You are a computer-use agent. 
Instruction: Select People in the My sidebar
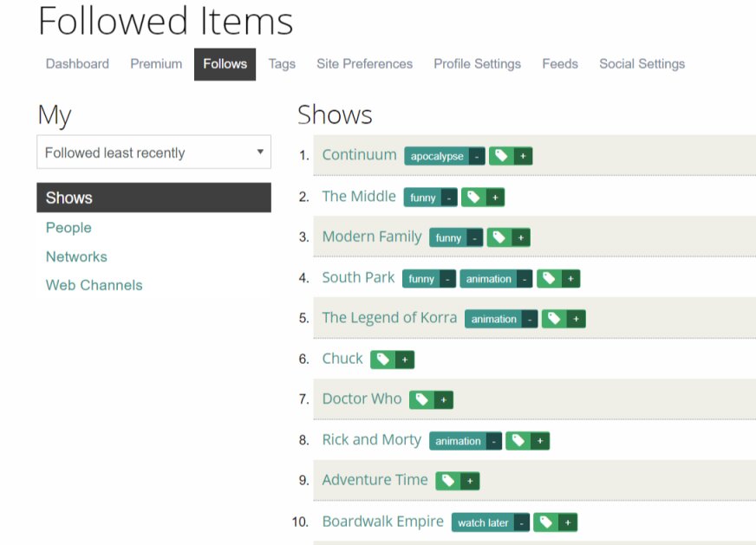(x=68, y=228)
